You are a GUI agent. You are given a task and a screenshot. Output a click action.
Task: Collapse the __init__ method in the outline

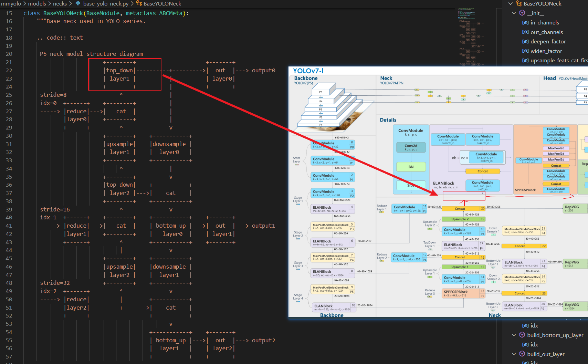tap(514, 13)
